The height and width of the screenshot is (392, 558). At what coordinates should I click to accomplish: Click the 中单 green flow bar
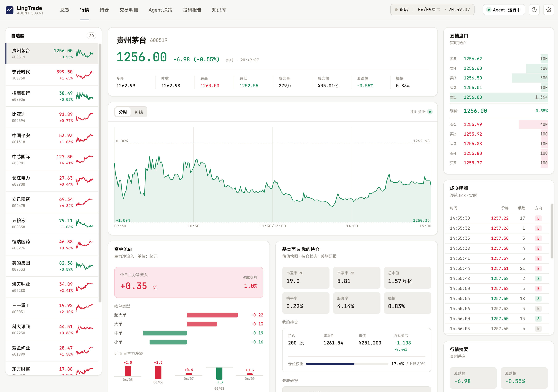[x=165, y=333]
